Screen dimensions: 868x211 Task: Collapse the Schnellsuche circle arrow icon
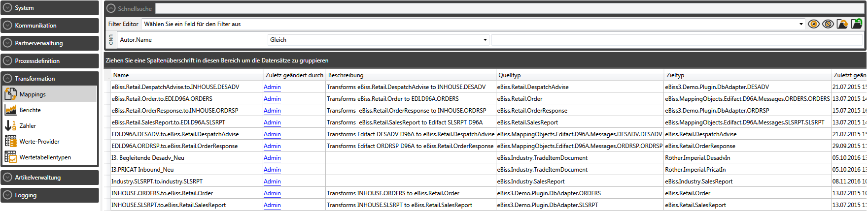[111, 8]
